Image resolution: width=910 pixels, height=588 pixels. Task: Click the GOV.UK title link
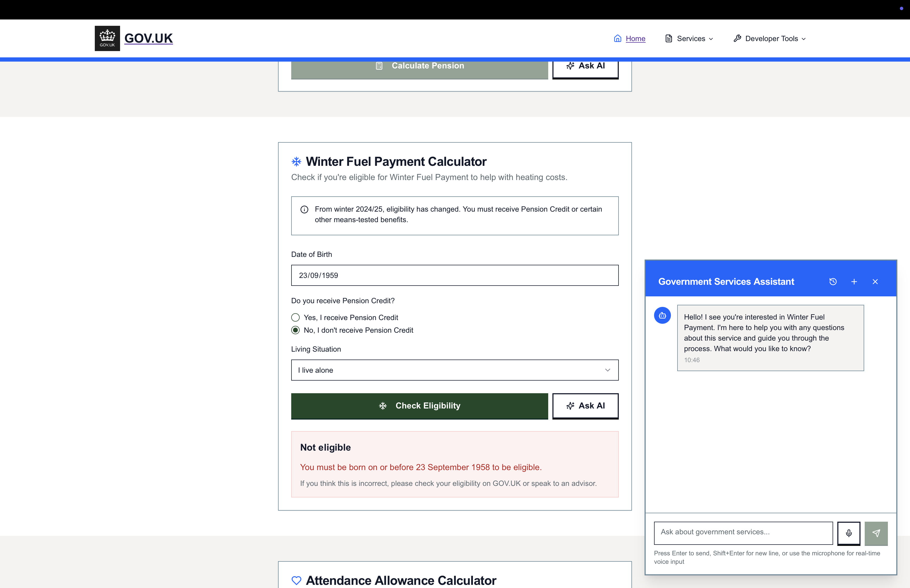pyautogui.click(x=149, y=38)
